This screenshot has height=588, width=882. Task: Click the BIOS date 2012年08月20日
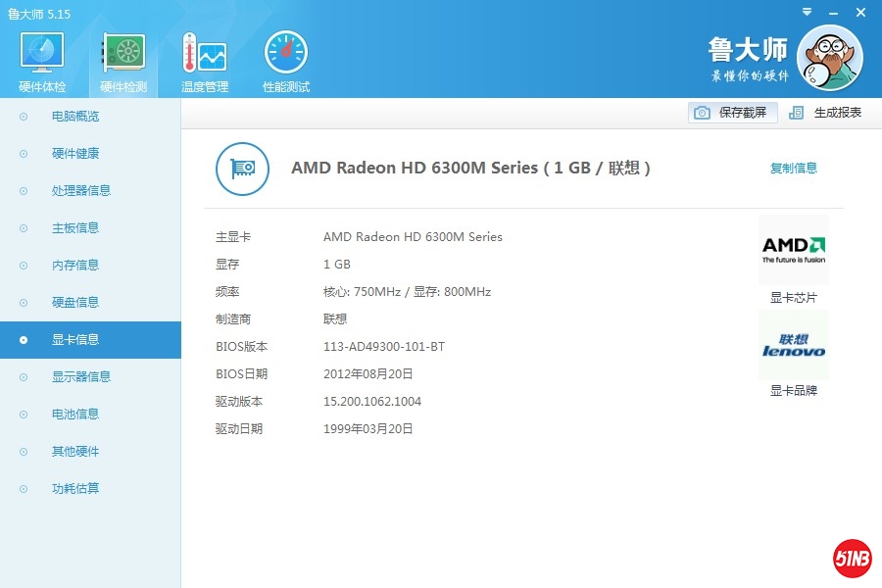[x=367, y=374]
